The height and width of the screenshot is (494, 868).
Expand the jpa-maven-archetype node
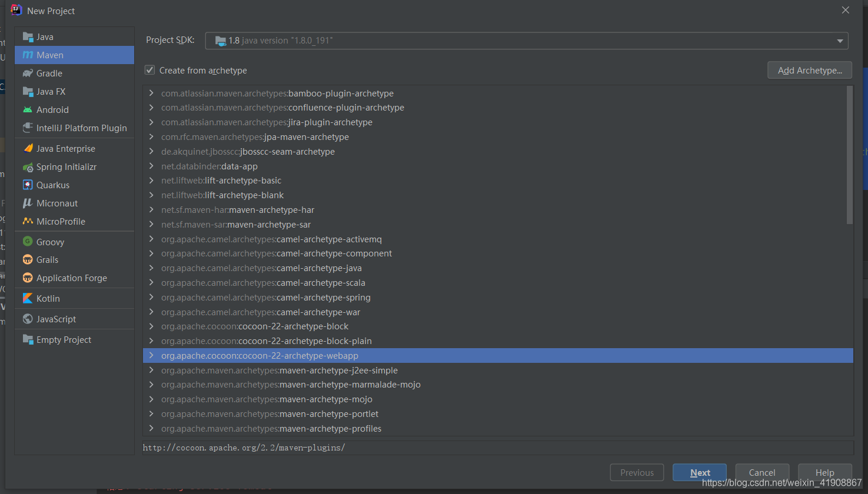(151, 136)
